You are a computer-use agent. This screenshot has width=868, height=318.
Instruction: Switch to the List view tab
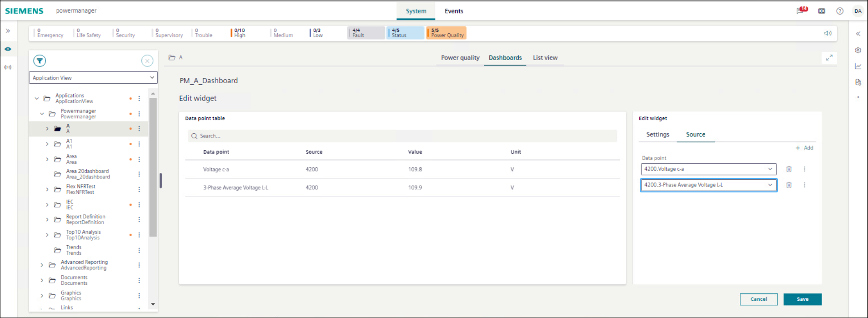[x=545, y=58]
